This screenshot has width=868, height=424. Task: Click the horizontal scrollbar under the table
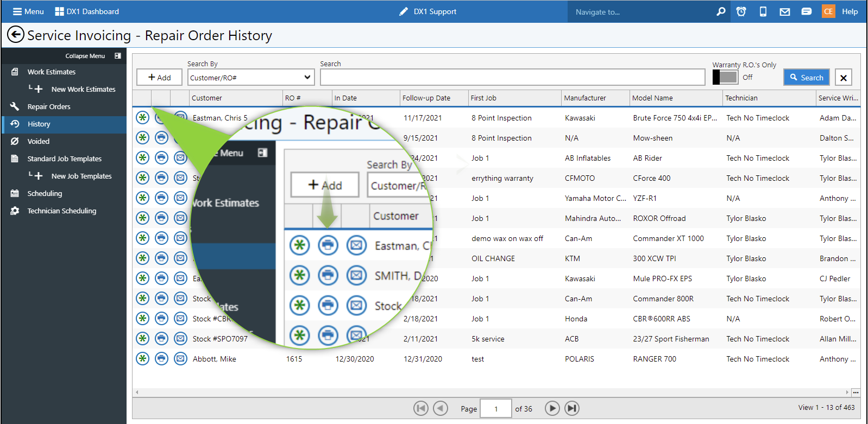point(492,392)
